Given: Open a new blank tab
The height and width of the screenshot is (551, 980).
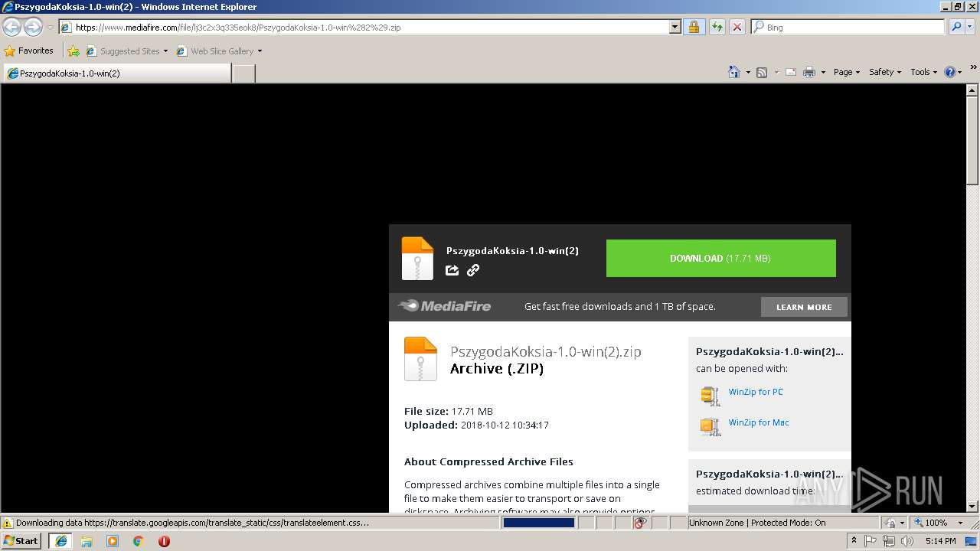Looking at the screenshot, I should [x=243, y=73].
